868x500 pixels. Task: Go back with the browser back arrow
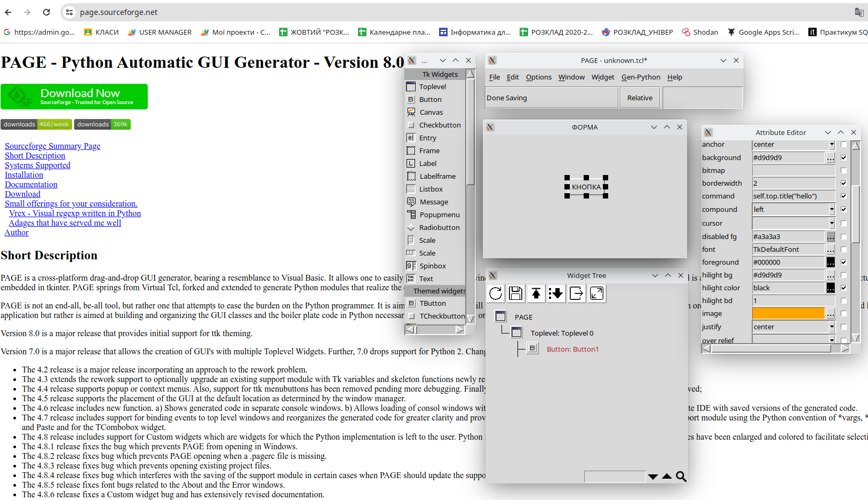[x=8, y=12]
